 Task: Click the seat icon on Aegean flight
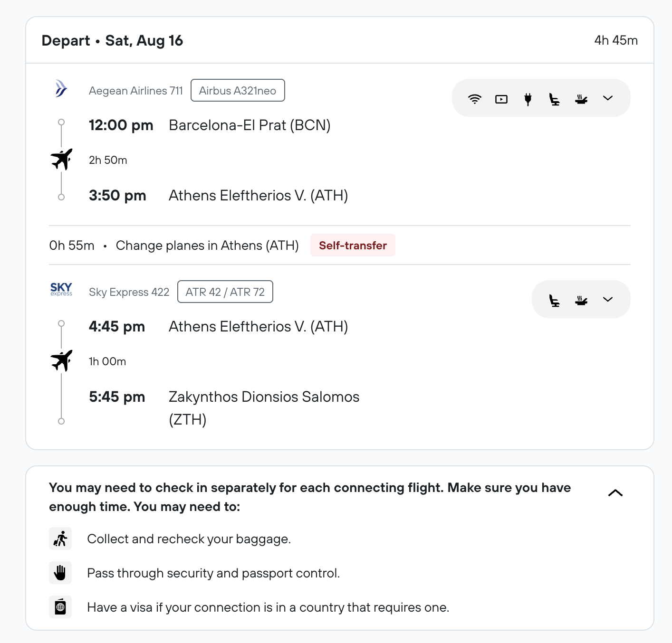click(x=554, y=99)
